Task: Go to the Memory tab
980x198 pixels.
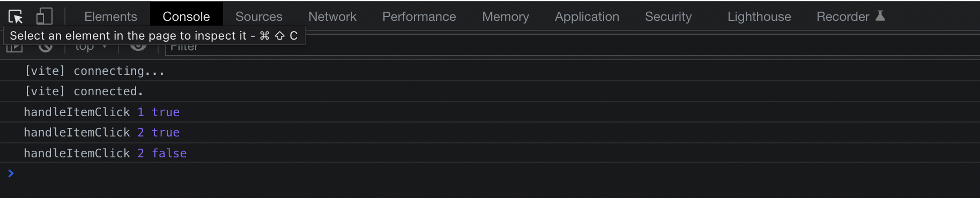Action: [506, 17]
